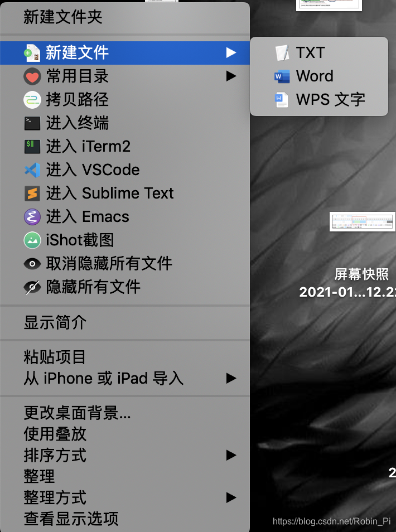Viewport: 396px width, 532px height.
Task: Create a Word file from submenu
Action: (319, 76)
